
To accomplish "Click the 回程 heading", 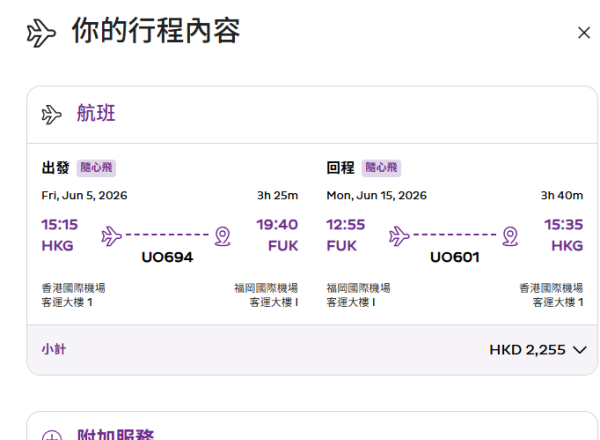I will pos(341,168).
